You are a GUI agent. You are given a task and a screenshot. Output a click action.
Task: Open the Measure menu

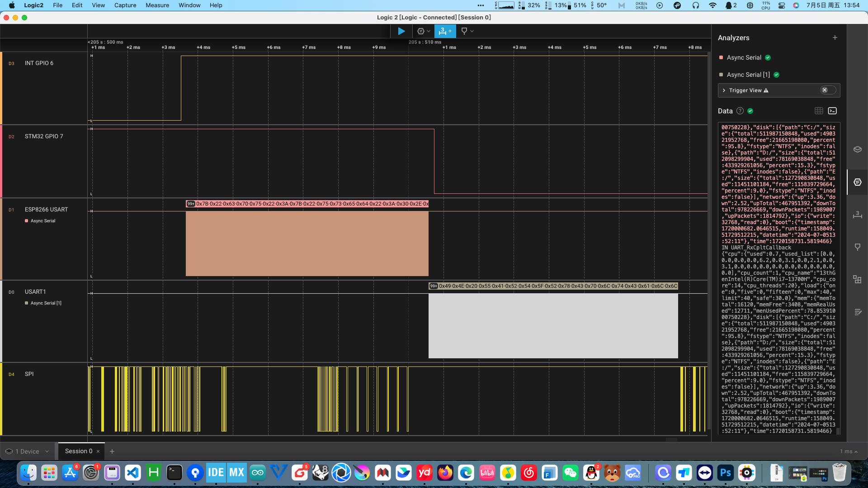(157, 5)
